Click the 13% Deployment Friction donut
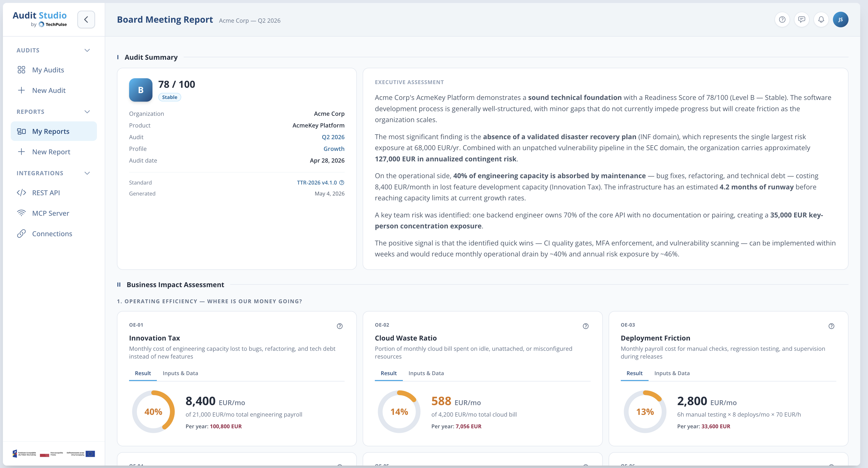Screen dimensions: 868x468 pyautogui.click(x=645, y=412)
